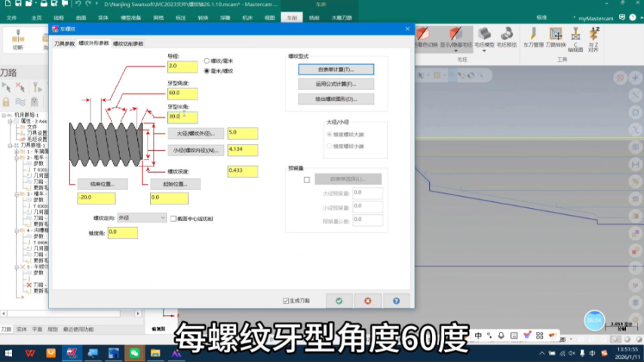
Task: Click the Included angle 60.0 field
Action: coord(182,94)
